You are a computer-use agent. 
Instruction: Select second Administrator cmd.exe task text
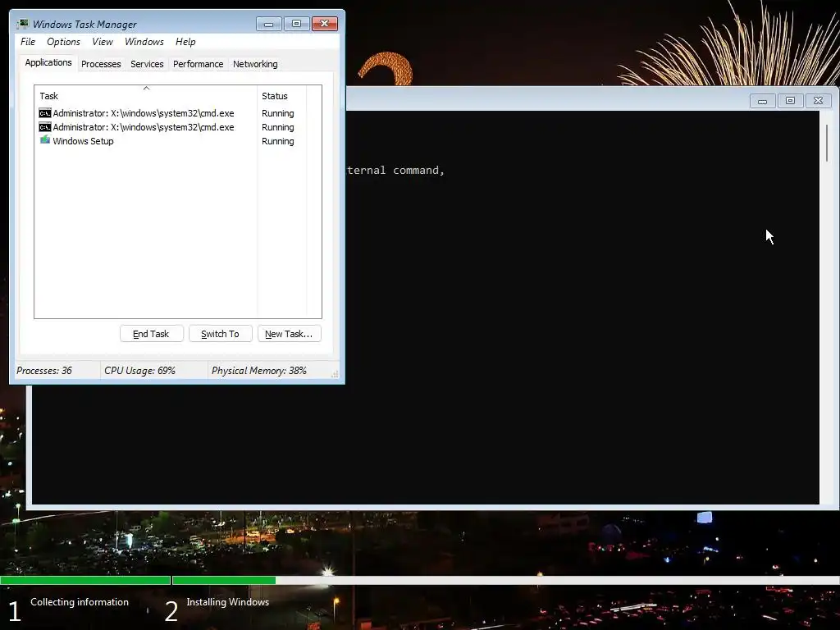(144, 127)
